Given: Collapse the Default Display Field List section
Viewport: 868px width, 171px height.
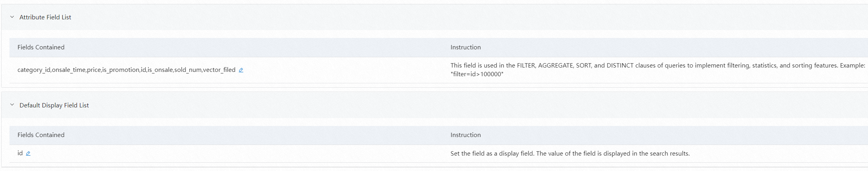Looking at the screenshot, I should (x=12, y=105).
